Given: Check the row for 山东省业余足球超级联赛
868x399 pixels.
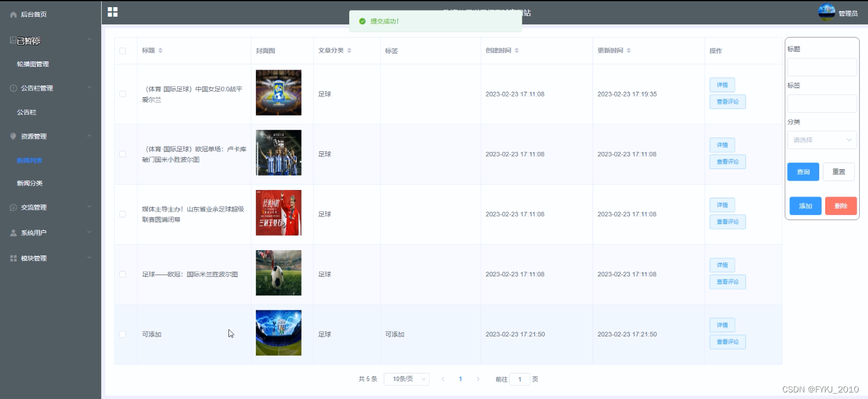Looking at the screenshot, I should coord(123,214).
